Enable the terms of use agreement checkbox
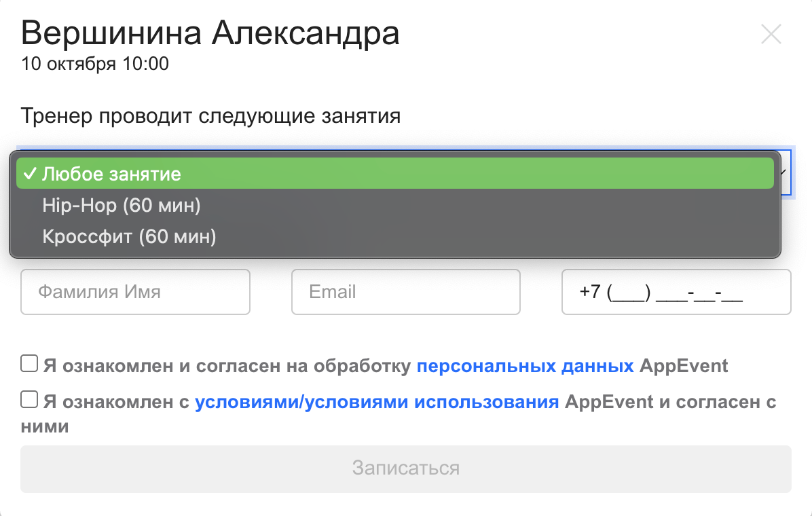Image resolution: width=812 pixels, height=516 pixels. (x=29, y=400)
